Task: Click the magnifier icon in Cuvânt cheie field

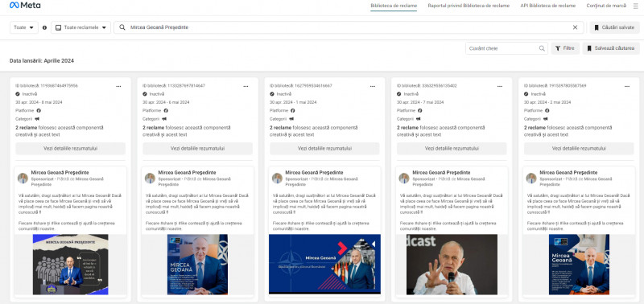Action: point(542,48)
